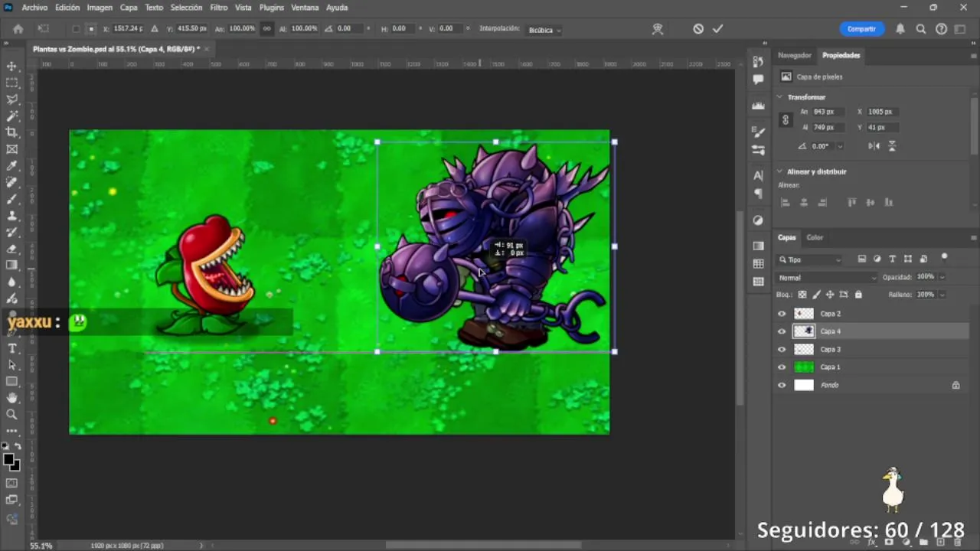Click the Compartir button
This screenshot has width=980, height=551.
tap(861, 29)
